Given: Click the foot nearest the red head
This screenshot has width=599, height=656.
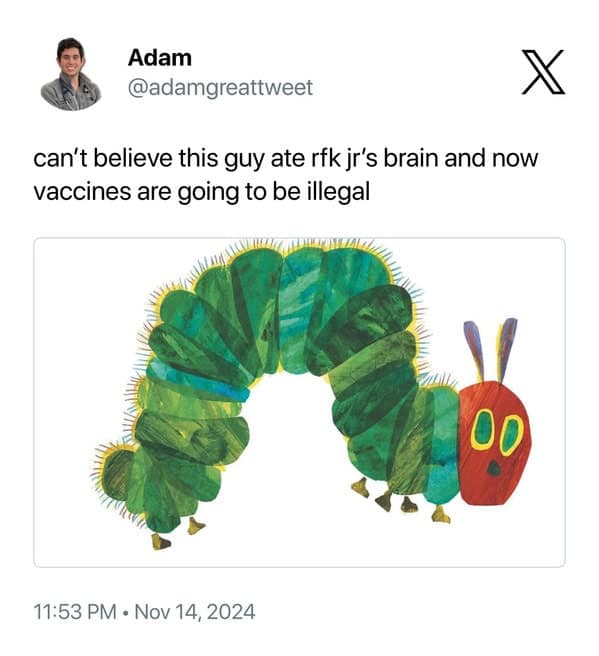Looking at the screenshot, I should [440, 515].
